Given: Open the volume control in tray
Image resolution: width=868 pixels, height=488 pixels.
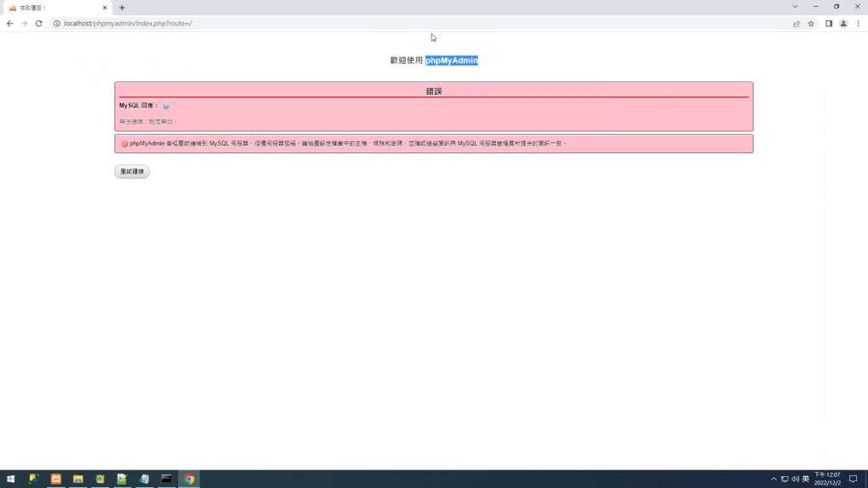Looking at the screenshot, I should (x=795, y=479).
